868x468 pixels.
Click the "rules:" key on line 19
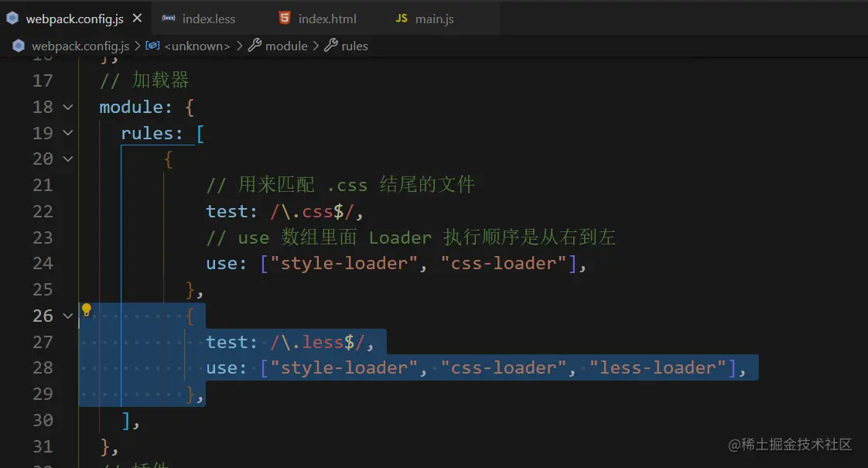152,133
